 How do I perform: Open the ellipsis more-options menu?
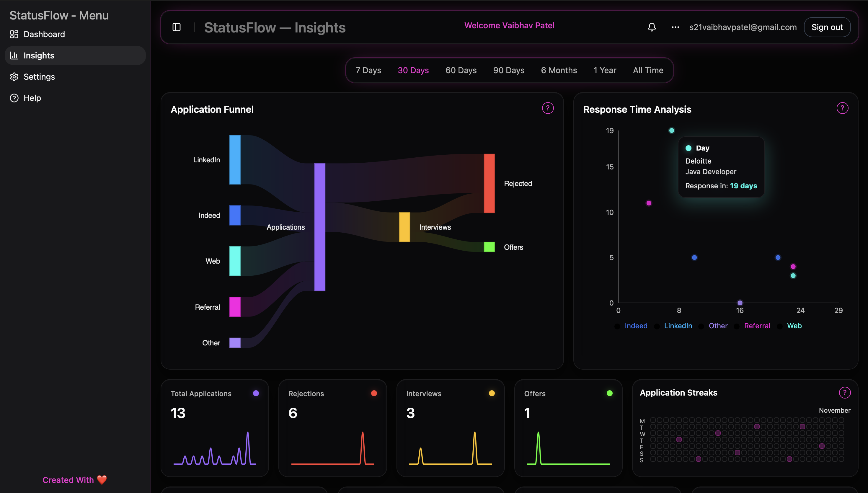[675, 27]
